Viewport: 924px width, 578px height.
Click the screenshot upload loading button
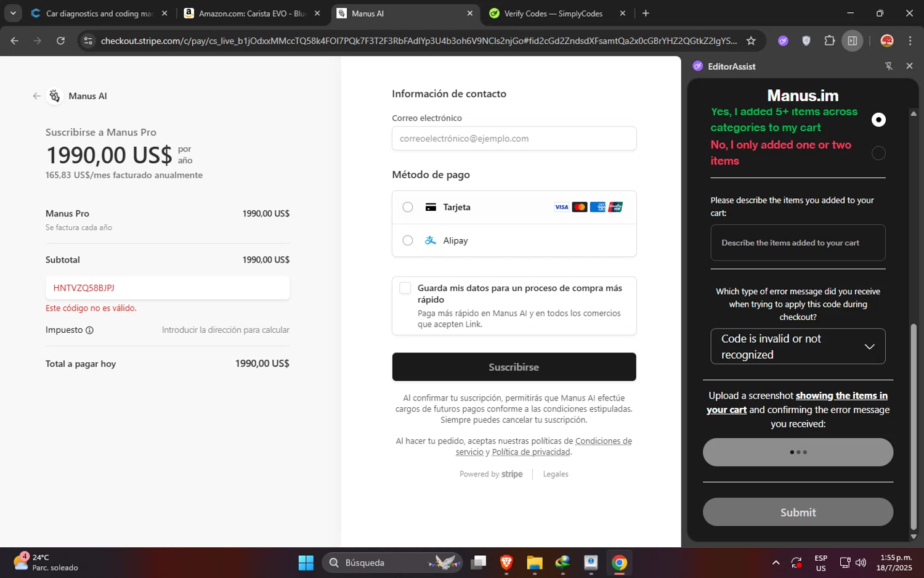tap(798, 452)
